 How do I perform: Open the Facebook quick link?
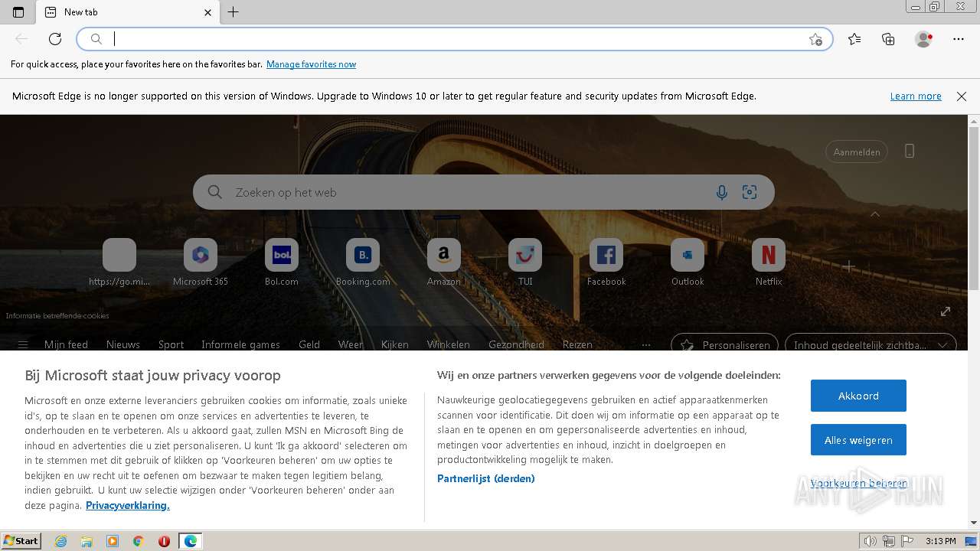pos(606,262)
